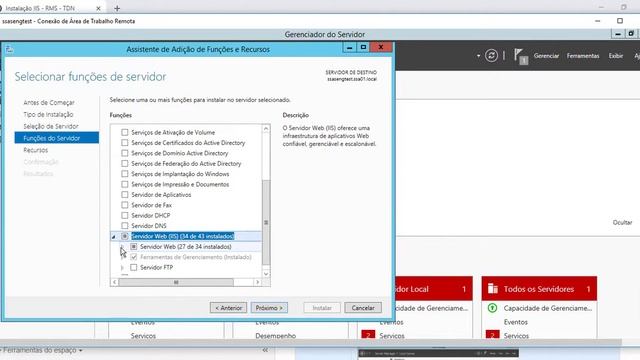Click the Todos os Servidores tile icon
Image resolution: width=640 pixels, height=360 pixels.
coord(493,289)
